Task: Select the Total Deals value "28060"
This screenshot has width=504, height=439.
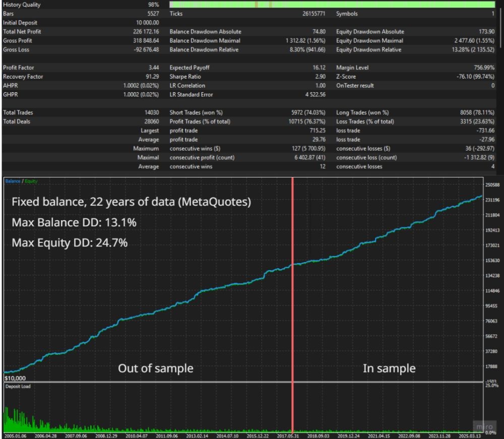Action: 152,121
